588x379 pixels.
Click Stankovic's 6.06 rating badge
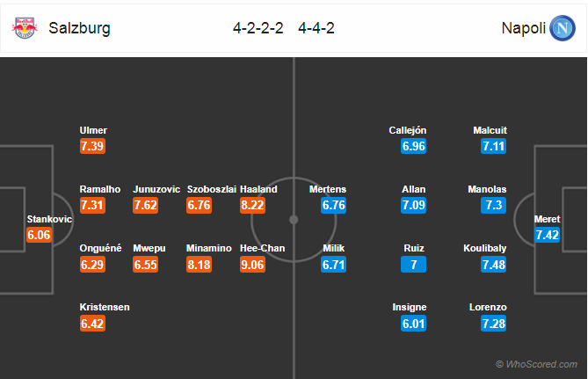tap(39, 235)
